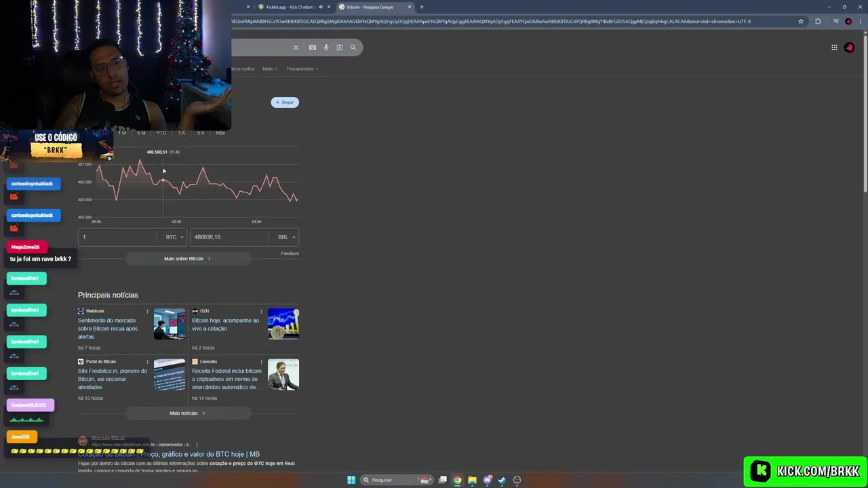
Task: Open 'Bitcoin hoje: acompanhe ao vivo' article
Action: [x=225, y=325]
